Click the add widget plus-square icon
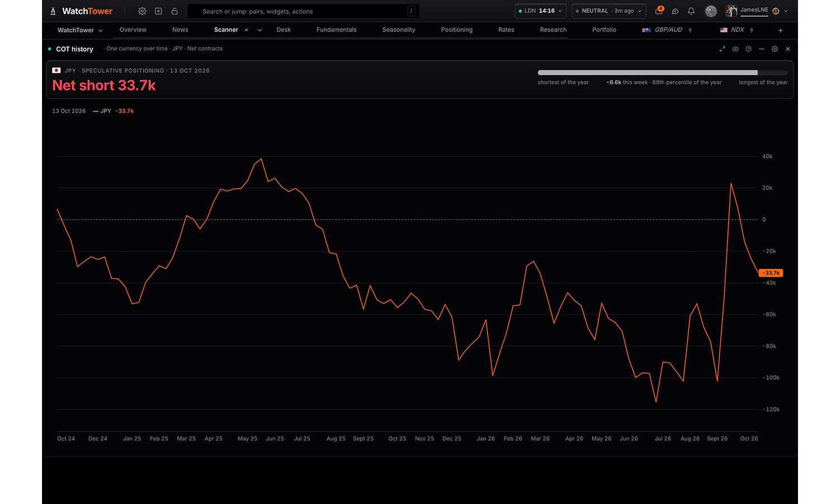Image resolution: width=840 pixels, height=504 pixels. (158, 11)
